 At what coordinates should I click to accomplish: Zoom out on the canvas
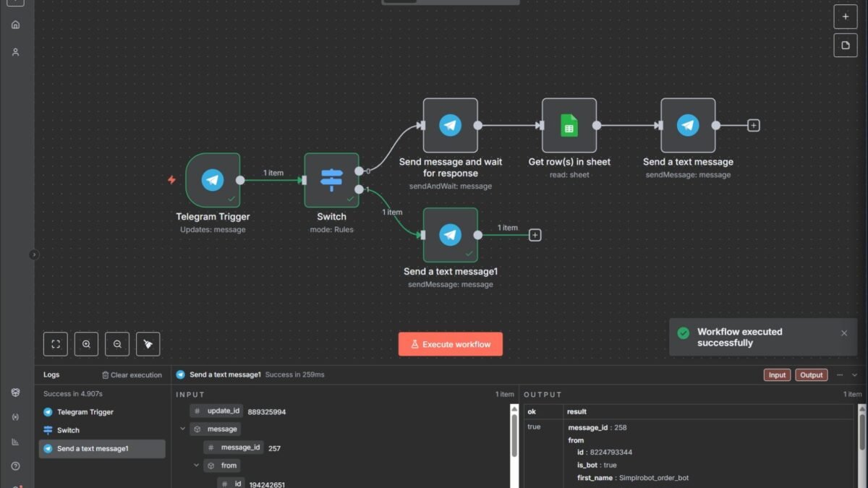[117, 344]
